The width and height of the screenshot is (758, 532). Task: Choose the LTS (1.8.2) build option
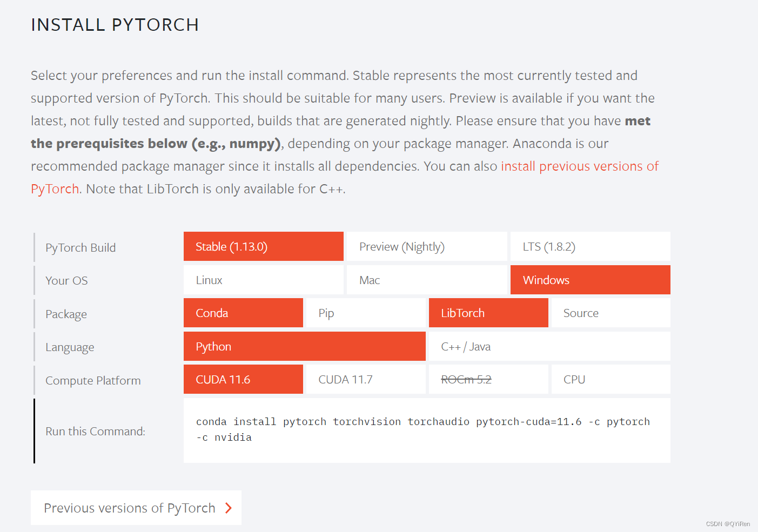coord(590,246)
